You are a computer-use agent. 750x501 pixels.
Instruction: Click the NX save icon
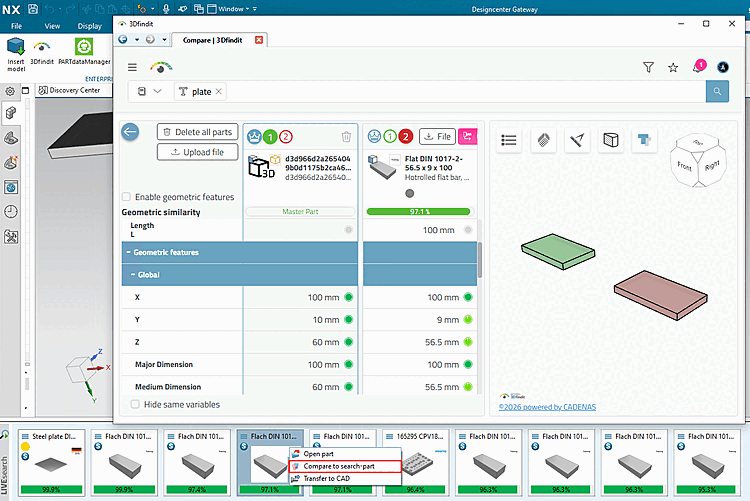click(33, 9)
